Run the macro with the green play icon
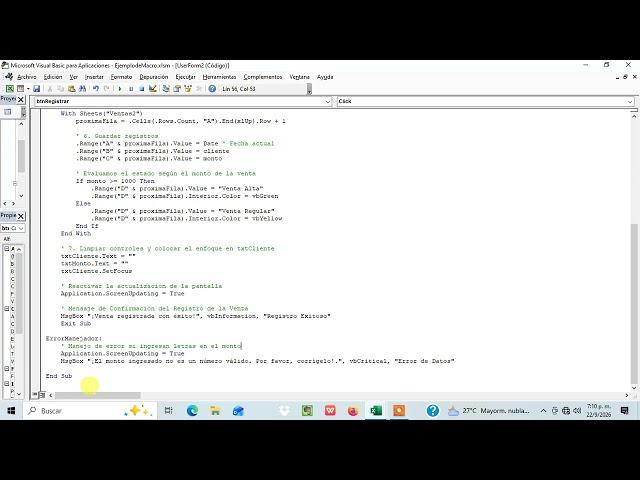The width and height of the screenshot is (640, 480). [x=120, y=89]
